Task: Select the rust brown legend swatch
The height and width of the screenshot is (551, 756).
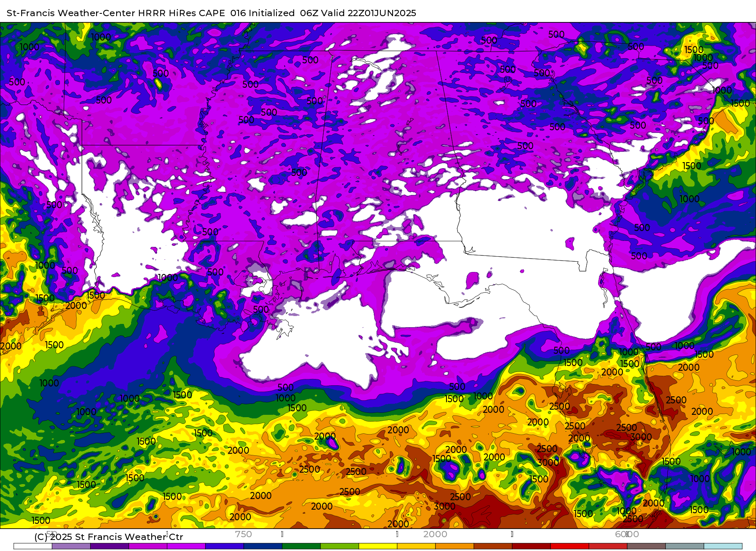Action: (493, 546)
